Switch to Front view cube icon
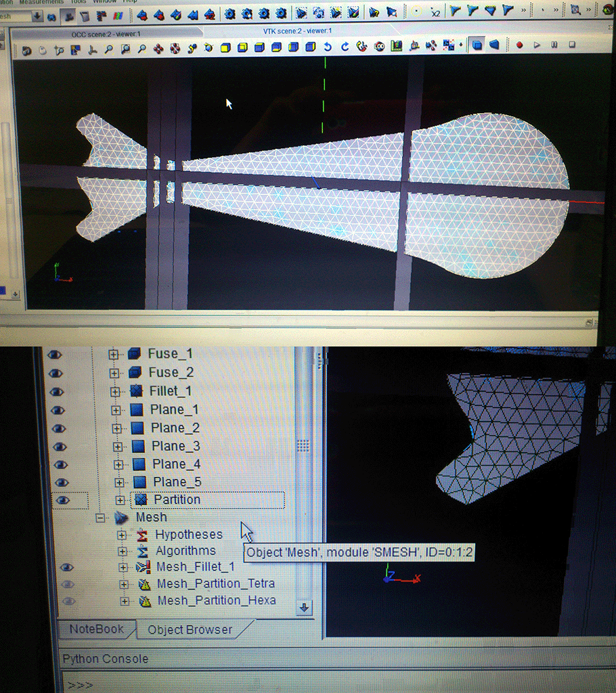Image resolution: width=616 pixels, height=693 pixels. [x=225, y=47]
